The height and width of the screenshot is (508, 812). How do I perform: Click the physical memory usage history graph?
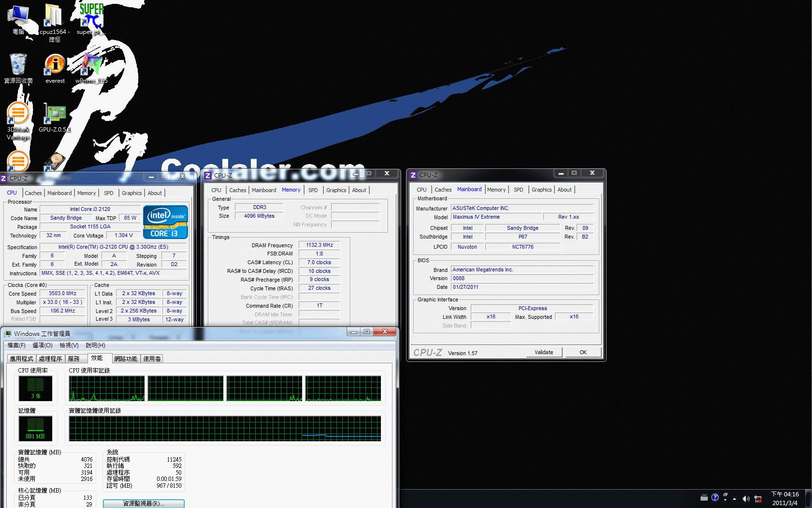point(225,429)
